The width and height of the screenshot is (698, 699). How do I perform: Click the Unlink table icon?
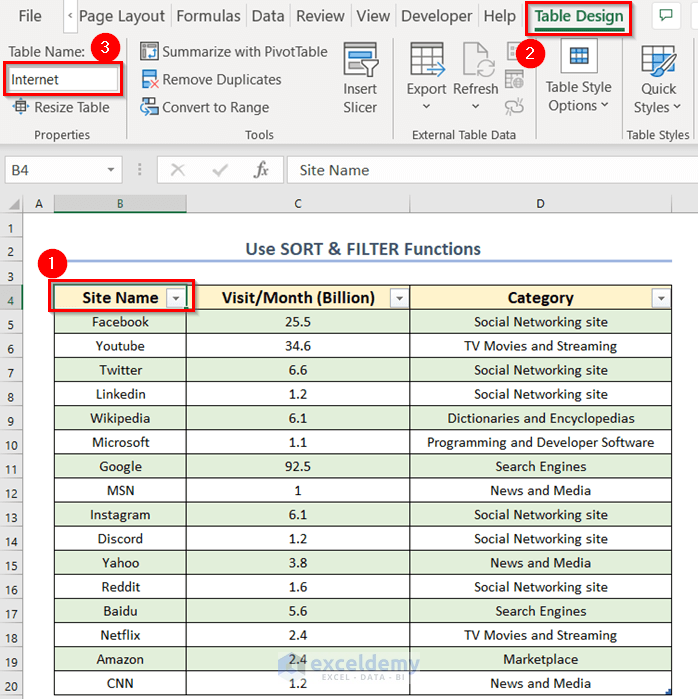pyautogui.click(x=515, y=106)
